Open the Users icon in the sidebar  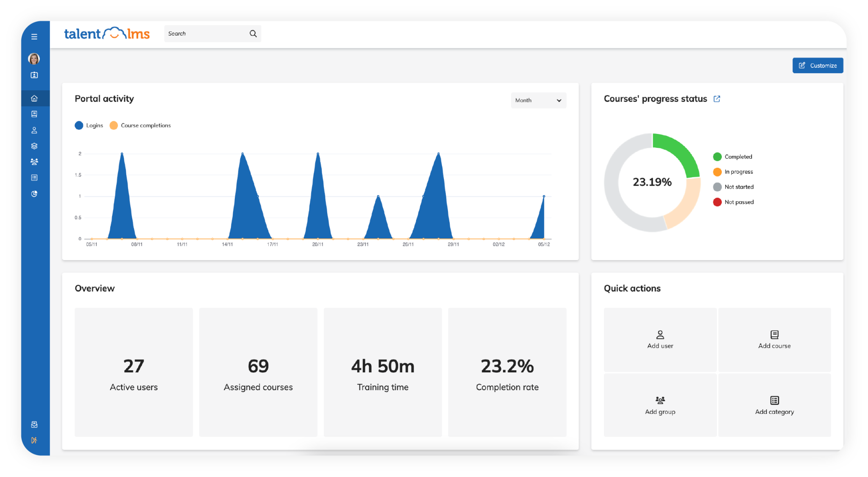34,130
